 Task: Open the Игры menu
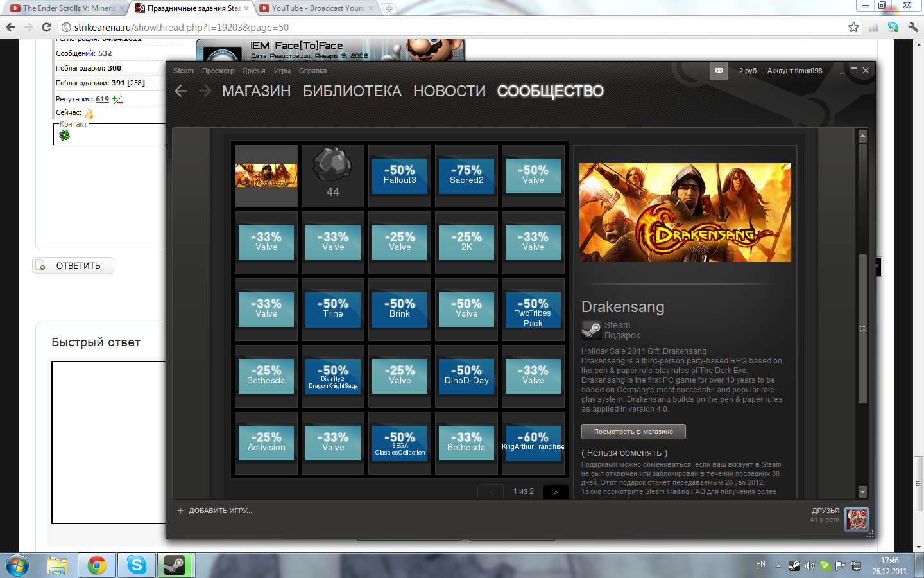pos(282,71)
